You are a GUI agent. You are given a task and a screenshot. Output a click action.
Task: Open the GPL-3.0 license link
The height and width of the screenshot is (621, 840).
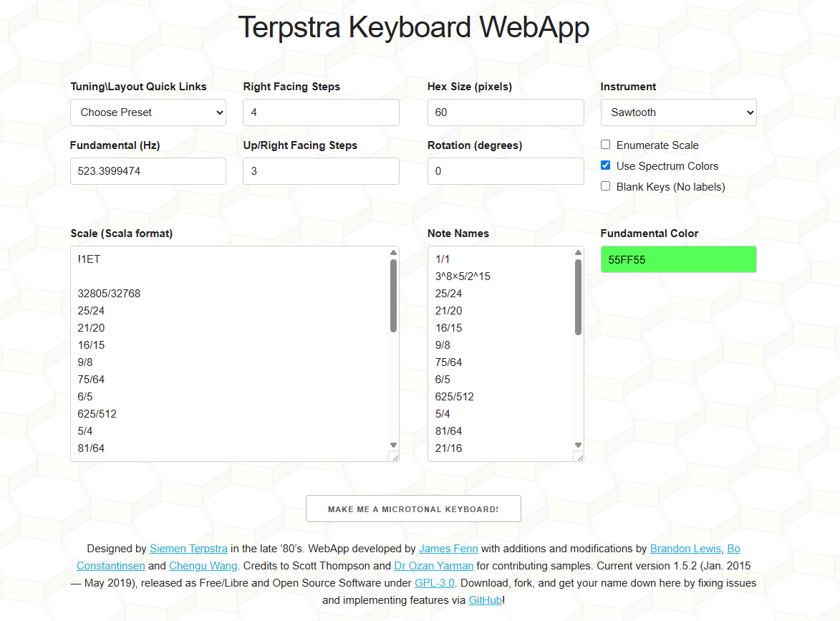(435, 583)
